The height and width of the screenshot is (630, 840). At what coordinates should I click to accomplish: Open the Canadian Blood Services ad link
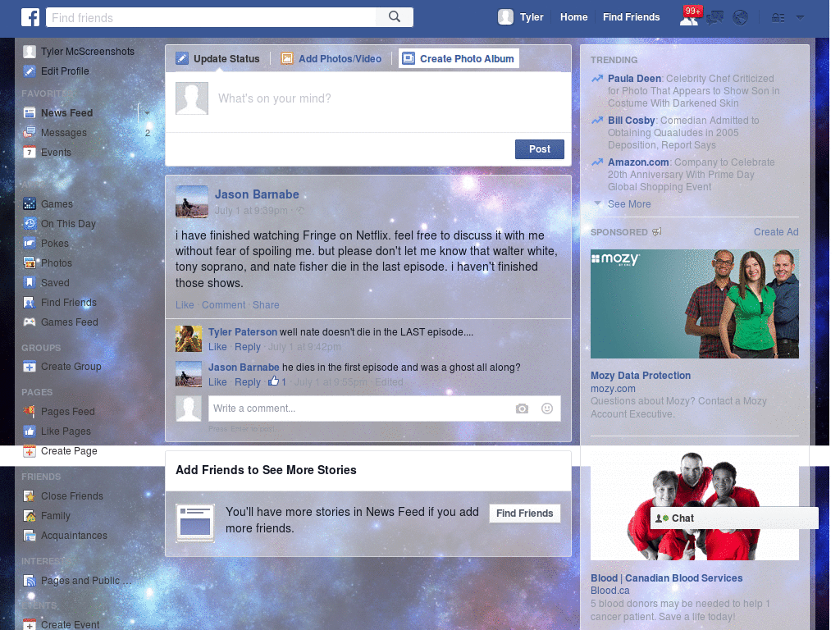click(666, 578)
